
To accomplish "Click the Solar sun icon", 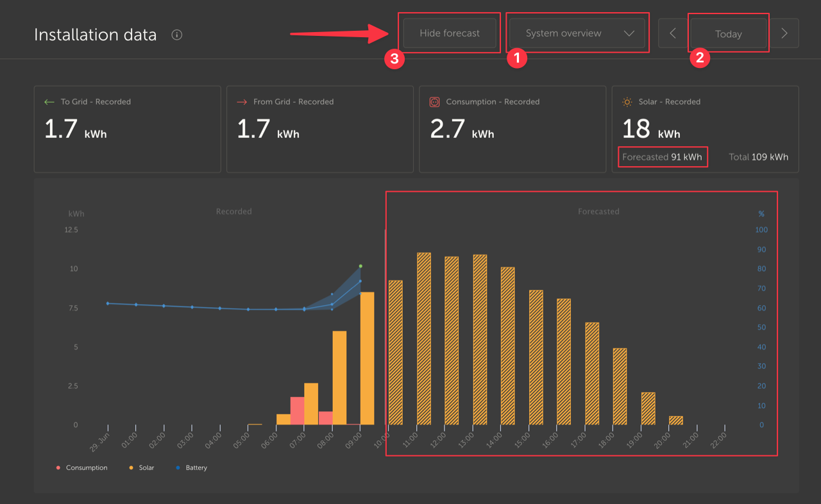I will (627, 102).
